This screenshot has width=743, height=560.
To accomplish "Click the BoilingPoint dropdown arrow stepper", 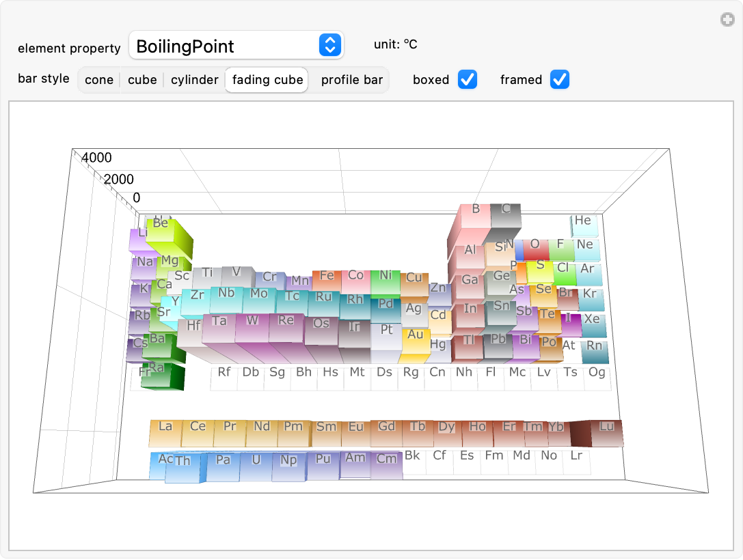I will (330, 46).
